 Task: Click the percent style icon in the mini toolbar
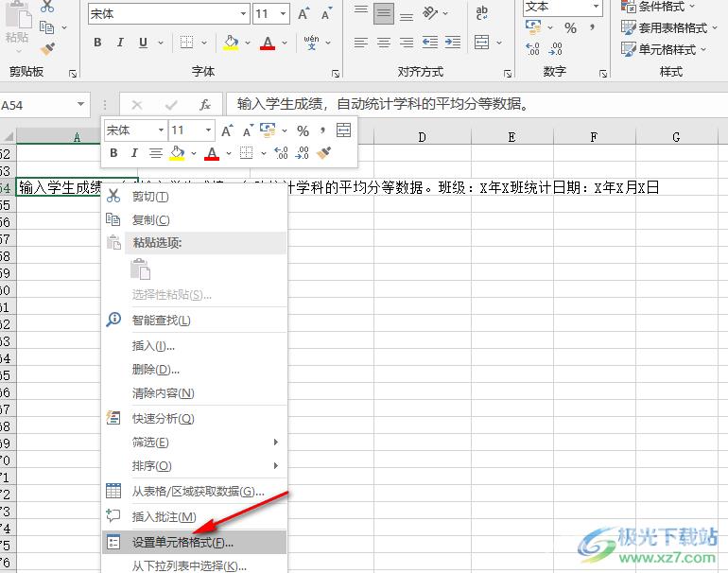point(303,130)
